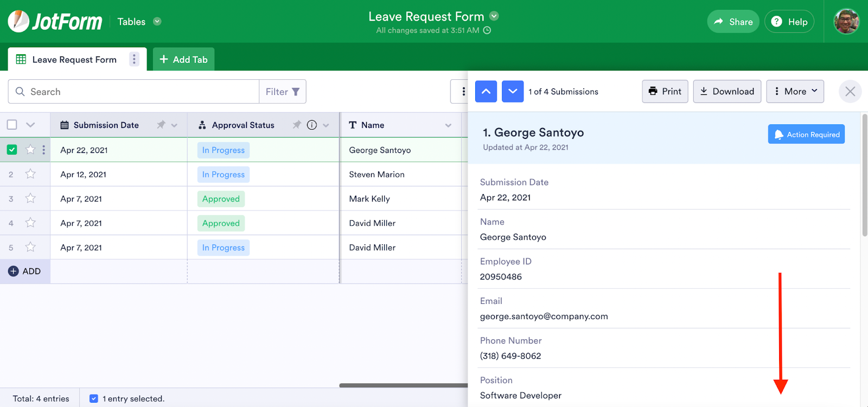Select the Steven Marion name cell

[x=401, y=175]
